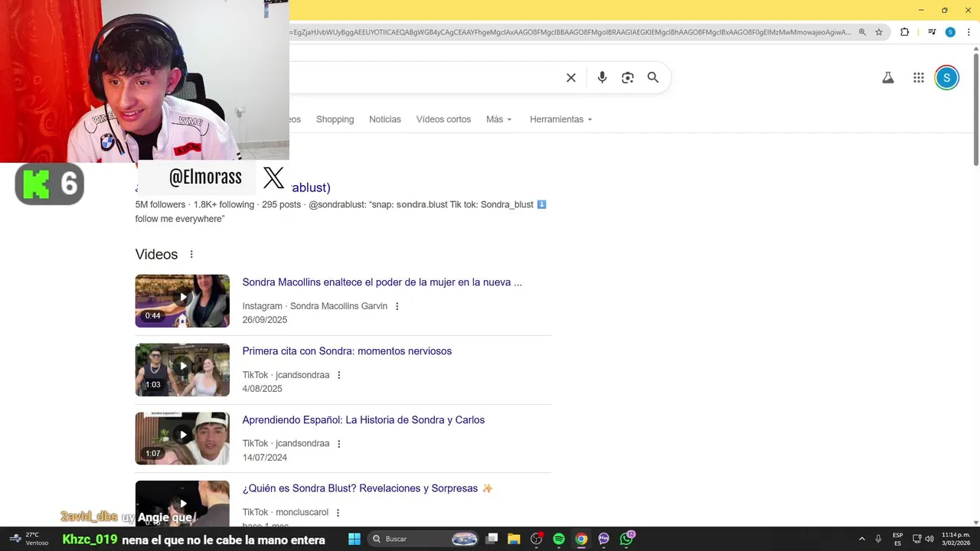The image size is (980, 551).
Task: Open Google Lens image search
Action: click(x=628, y=77)
